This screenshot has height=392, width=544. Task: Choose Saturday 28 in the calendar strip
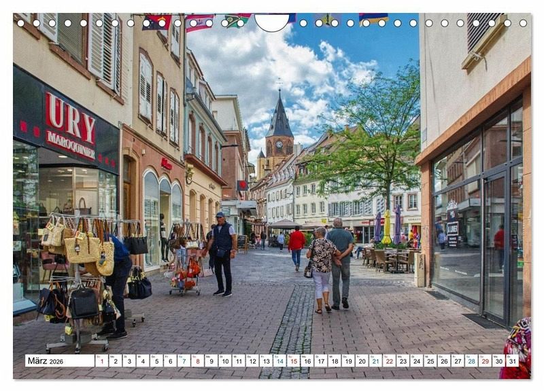tap(472, 361)
